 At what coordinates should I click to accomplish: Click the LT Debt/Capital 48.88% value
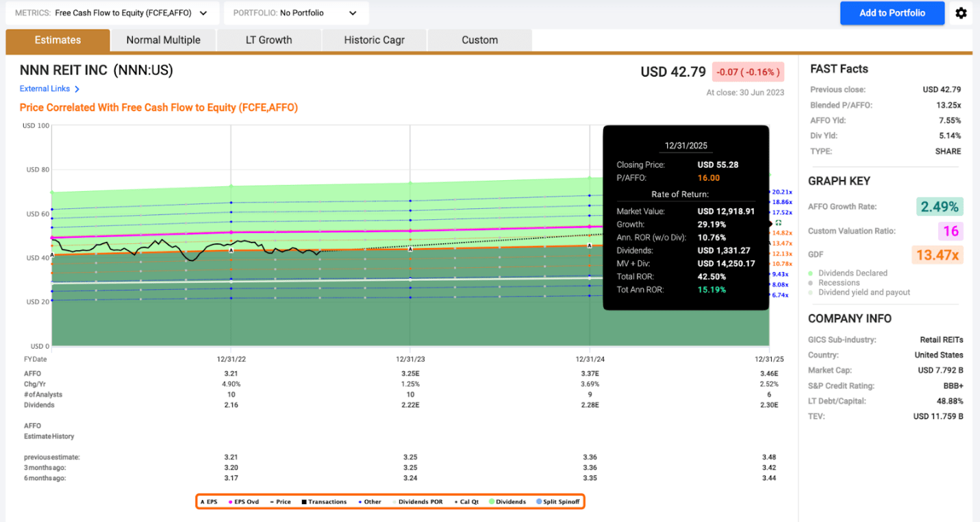[x=949, y=401]
